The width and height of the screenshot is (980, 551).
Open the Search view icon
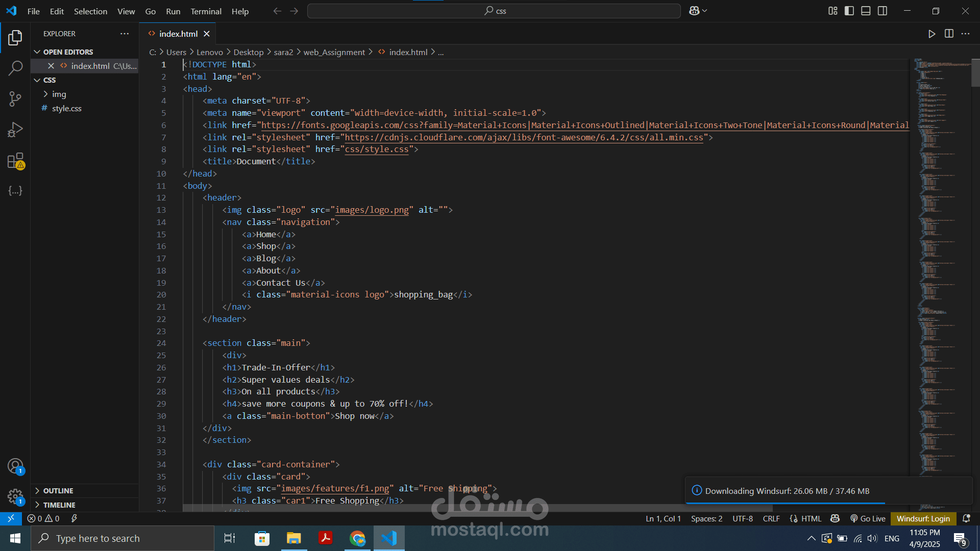[15, 68]
